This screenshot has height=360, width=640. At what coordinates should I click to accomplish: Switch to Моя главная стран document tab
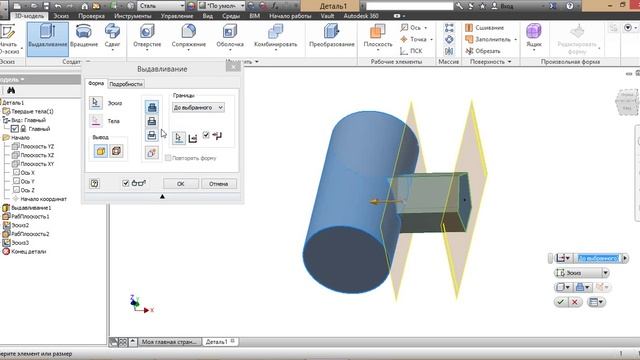(169, 342)
